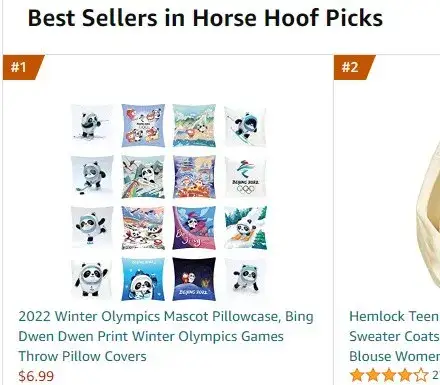
Task: Click the rainbow mountain panda pillow image
Action: 143,177
